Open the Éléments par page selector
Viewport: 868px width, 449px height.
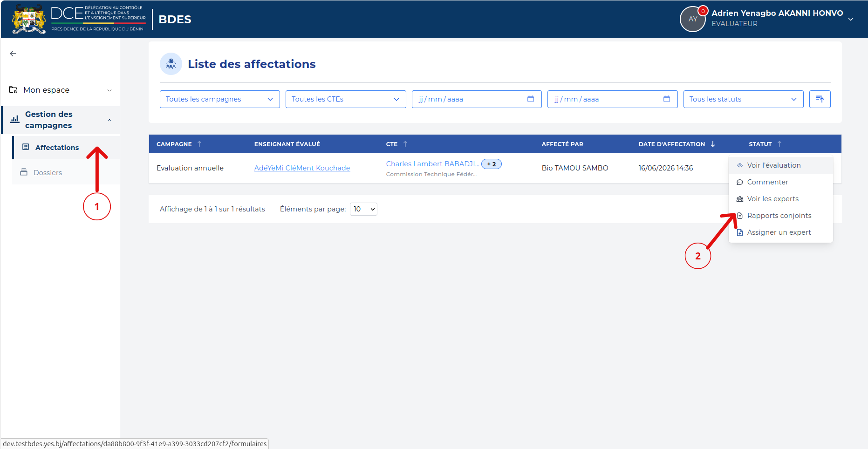pyautogui.click(x=363, y=209)
